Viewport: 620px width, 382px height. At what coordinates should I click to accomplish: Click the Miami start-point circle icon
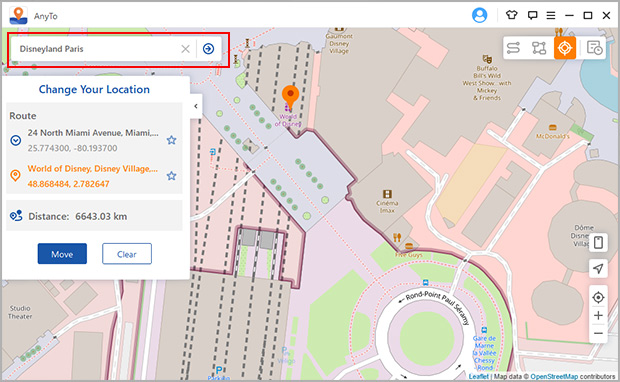[x=15, y=140]
